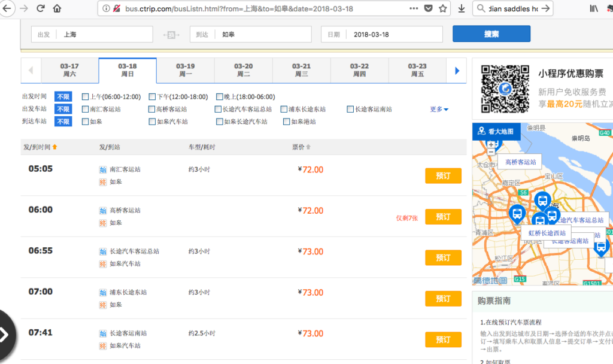The height and width of the screenshot is (364, 613).
Task: Click the 到达 arrival city field
Action: (x=251, y=34)
